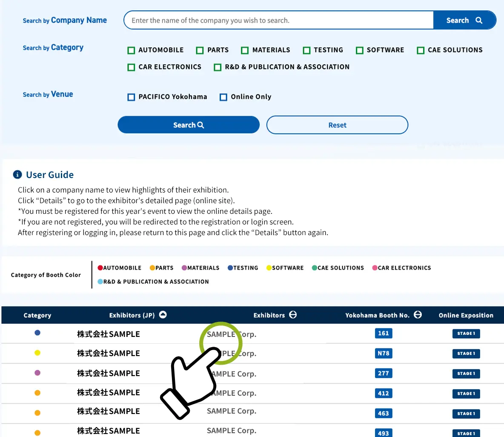The width and height of the screenshot is (504, 437).
Task: Click the blue TESTING category dot in first row
Action: (x=37, y=333)
